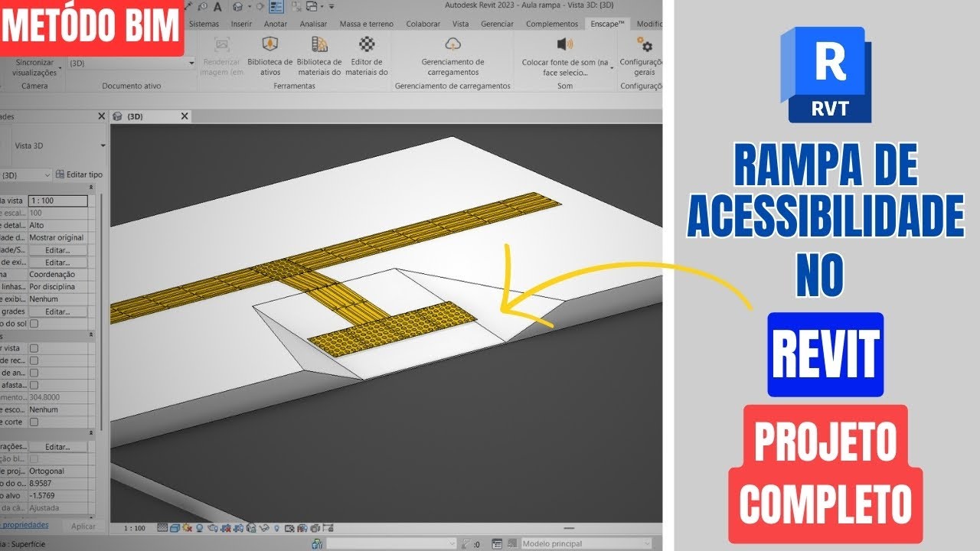Click the greyed Renderizar imagem icon
Viewport: 980px width, 551px height.
222,44
